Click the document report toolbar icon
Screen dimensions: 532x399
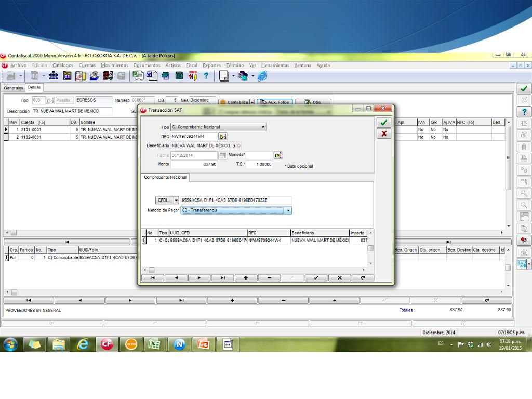(223, 76)
